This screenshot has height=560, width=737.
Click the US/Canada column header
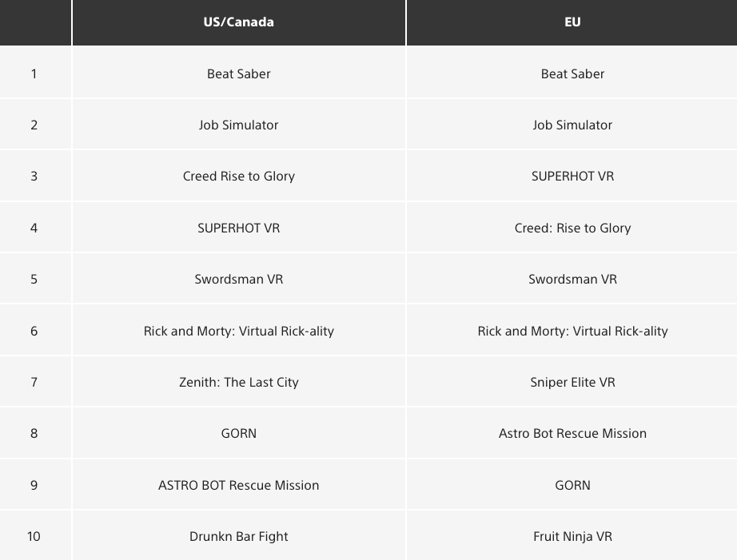239,22
